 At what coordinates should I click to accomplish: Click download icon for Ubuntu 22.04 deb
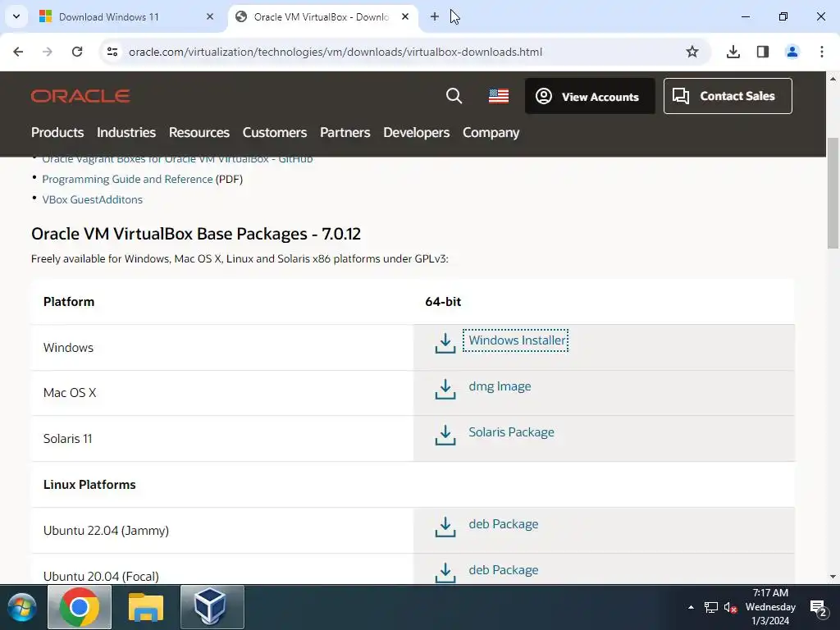coord(445,527)
